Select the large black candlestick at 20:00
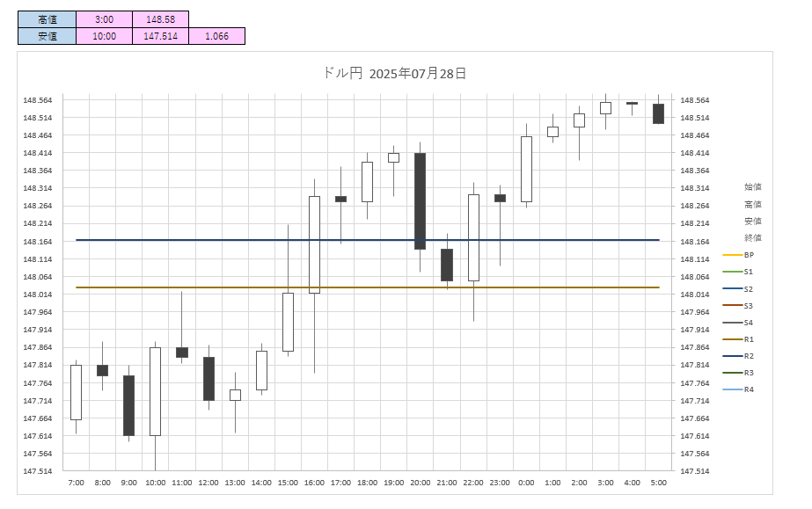Image resolution: width=812 pixels, height=509 pixels. click(x=421, y=200)
